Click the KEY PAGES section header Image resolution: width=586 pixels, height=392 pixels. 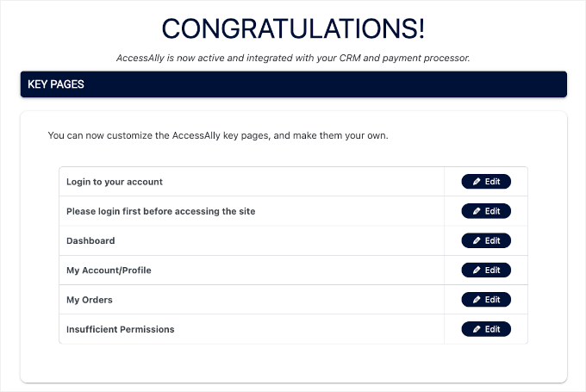click(x=293, y=84)
